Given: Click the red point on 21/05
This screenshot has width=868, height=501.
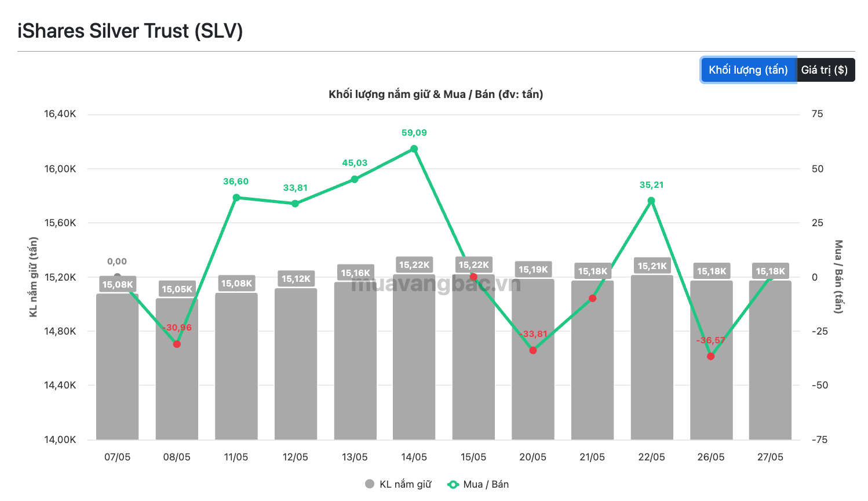Looking at the screenshot, I should (592, 299).
